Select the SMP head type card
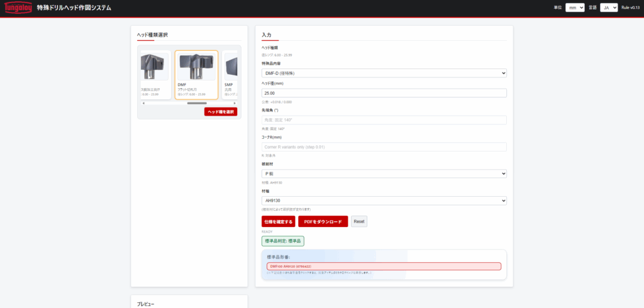Screen dimensions: 644x308 [230, 75]
